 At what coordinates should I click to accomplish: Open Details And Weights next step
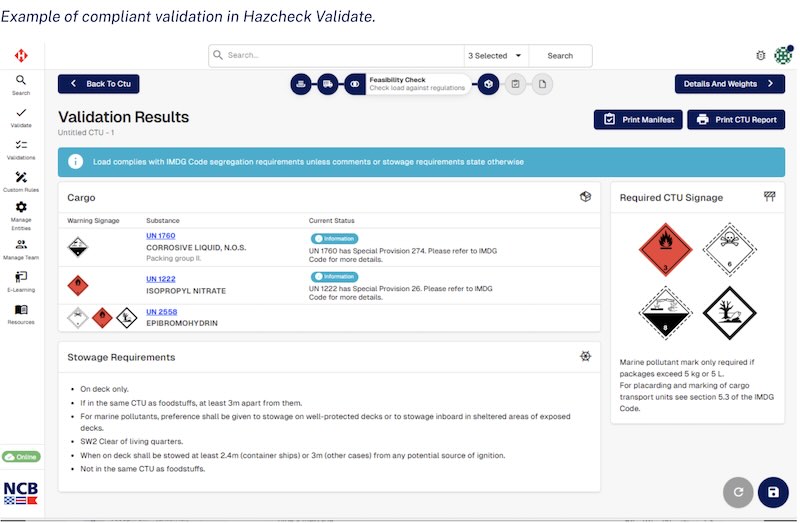tap(729, 85)
